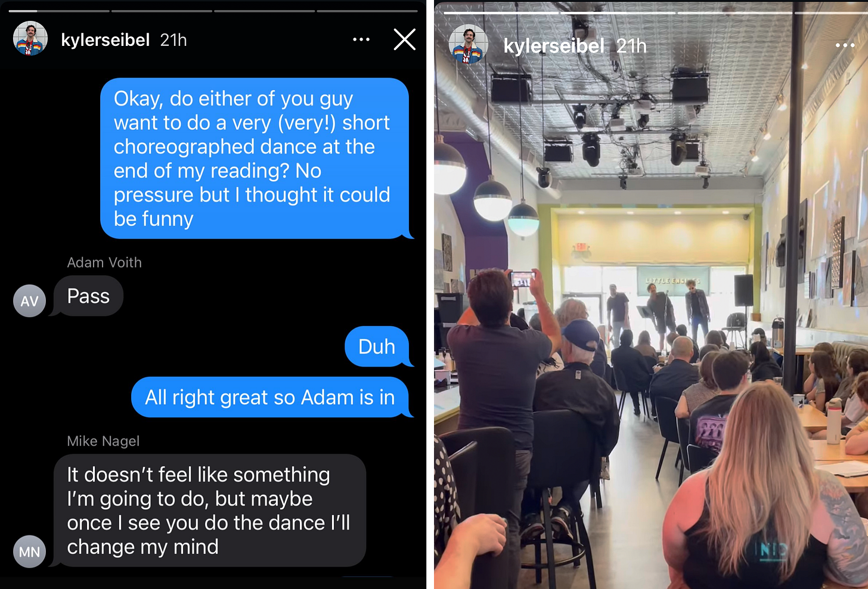The image size is (868, 589).
Task: Open kylerseibel username link in left story
Action: [106, 40]
